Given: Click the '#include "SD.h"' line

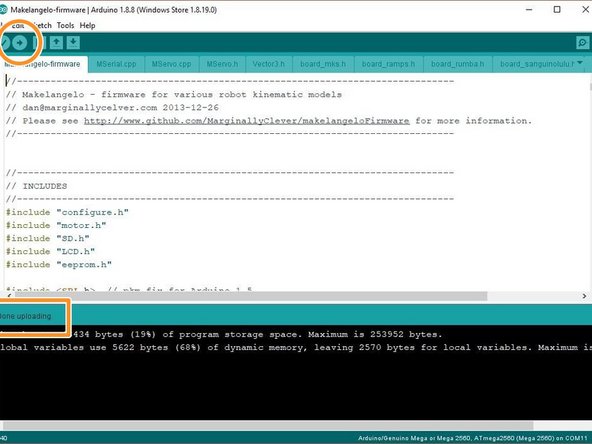Looking at the screenshot, I should click(48, 239).
